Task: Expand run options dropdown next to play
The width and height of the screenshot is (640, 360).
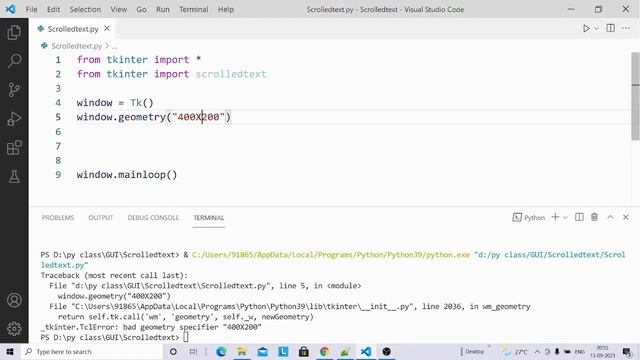Action: 596,29
